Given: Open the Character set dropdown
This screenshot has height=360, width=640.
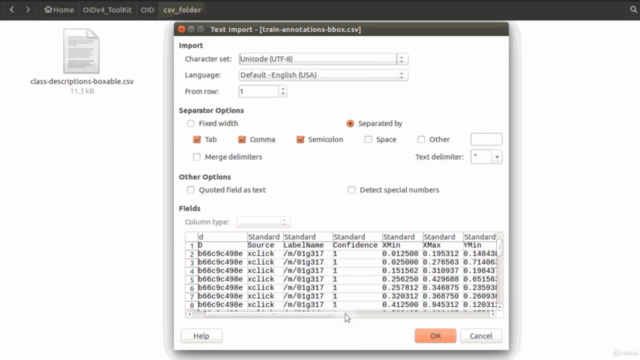Looking at the screenshot, I should point(323,59).
